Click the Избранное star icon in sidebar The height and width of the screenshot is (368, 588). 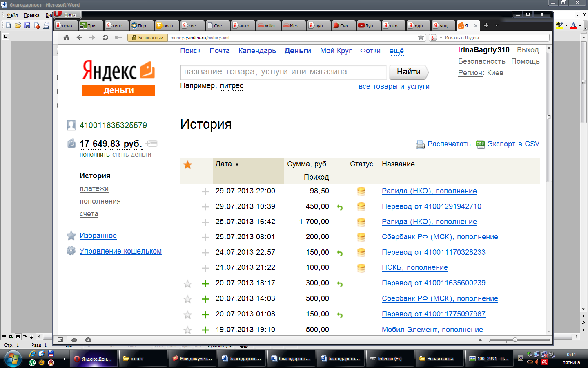pyautogui.click(x=71, y=236)
